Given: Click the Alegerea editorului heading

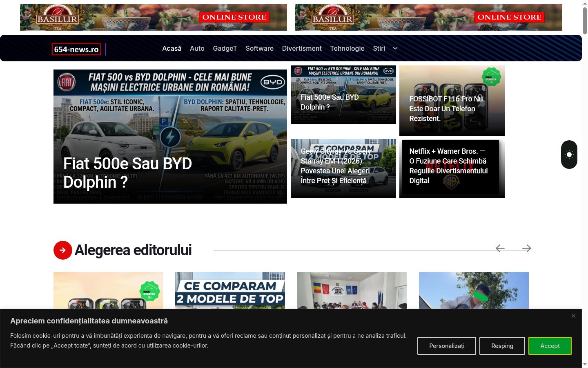Looking at the screenshot, I should click(x=133, y=250).
